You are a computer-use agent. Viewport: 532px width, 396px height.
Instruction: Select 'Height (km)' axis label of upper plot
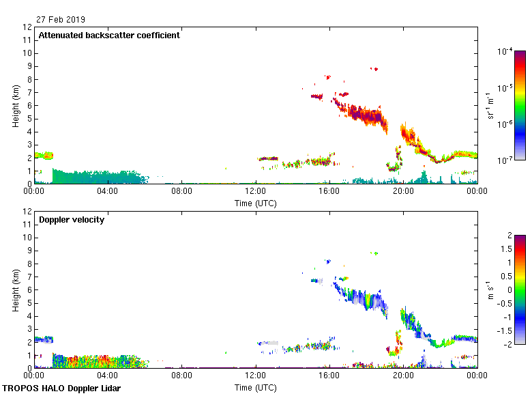(15, 106)
